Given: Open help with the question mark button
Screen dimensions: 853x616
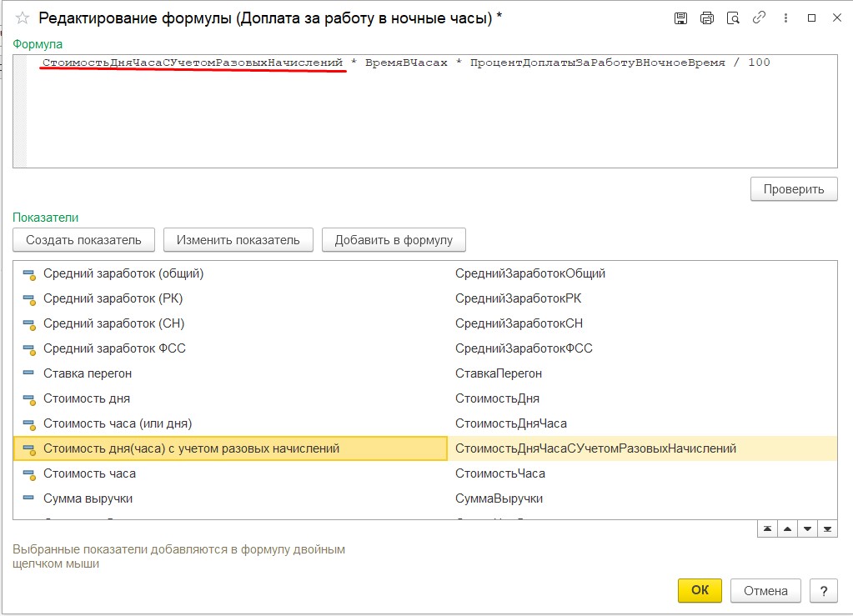Looking at the screenshot, I should click(x=823, y=590).
